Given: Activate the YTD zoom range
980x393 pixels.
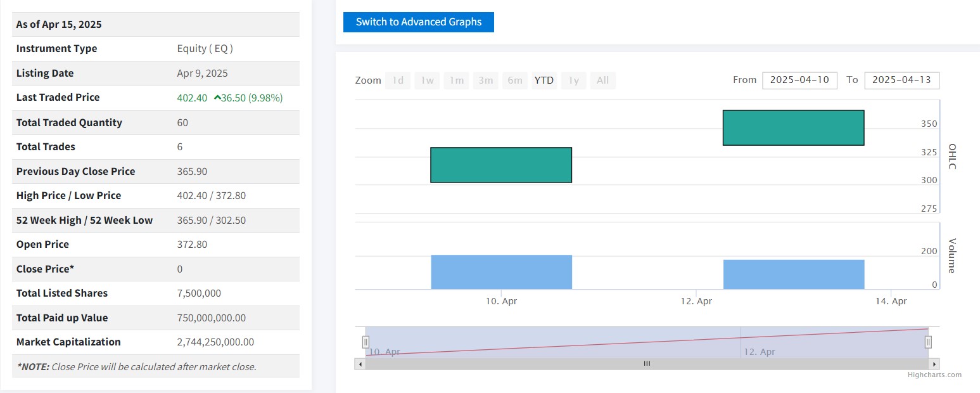Looking at the screenshot, I should (544, 81).
